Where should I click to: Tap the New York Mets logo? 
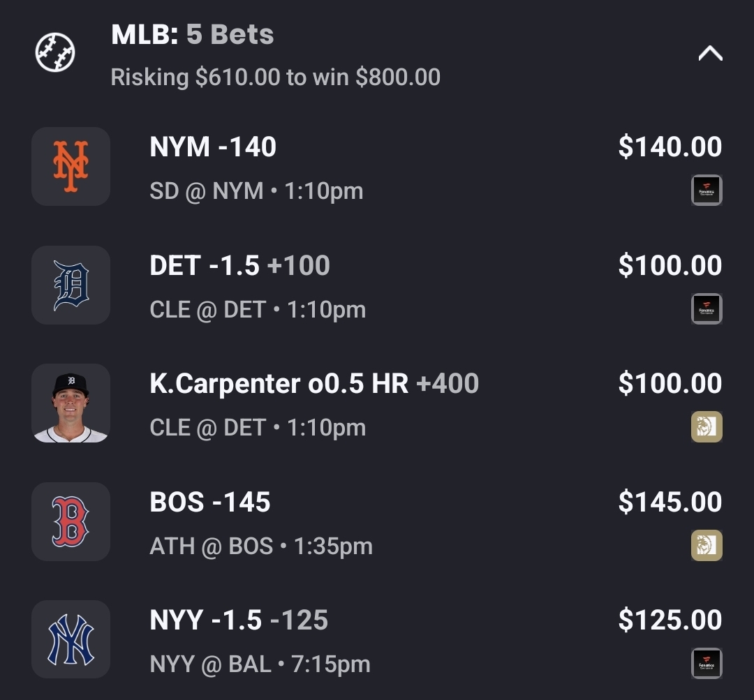(71, 166)
